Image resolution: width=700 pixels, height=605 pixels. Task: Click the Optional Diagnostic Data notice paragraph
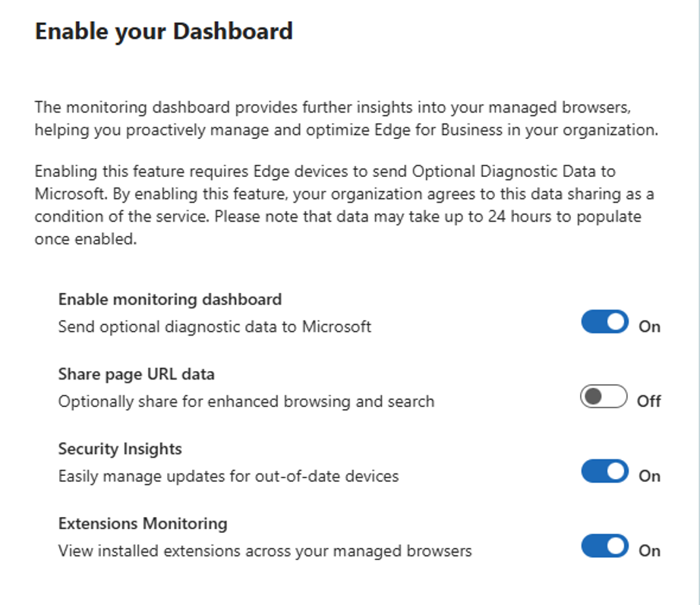[x=345, y=205]
